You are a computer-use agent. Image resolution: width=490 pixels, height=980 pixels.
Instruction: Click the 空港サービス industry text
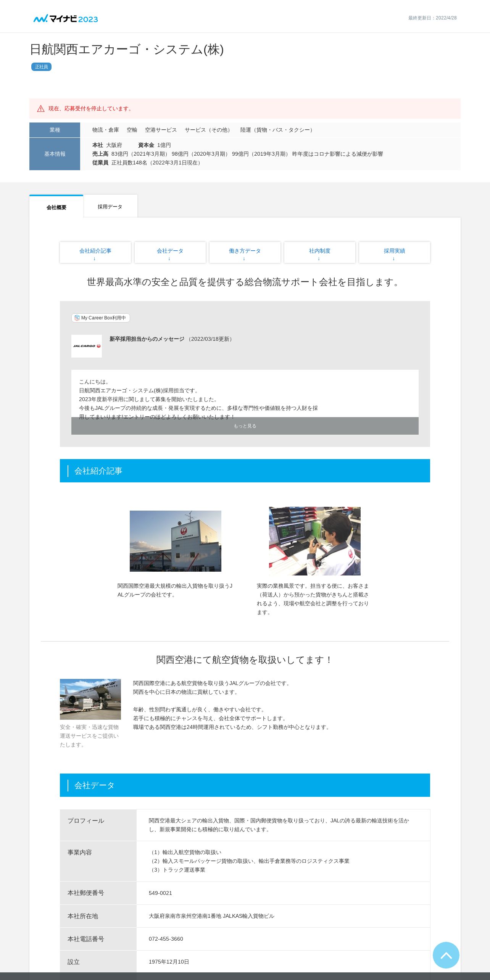pos(161,130)
